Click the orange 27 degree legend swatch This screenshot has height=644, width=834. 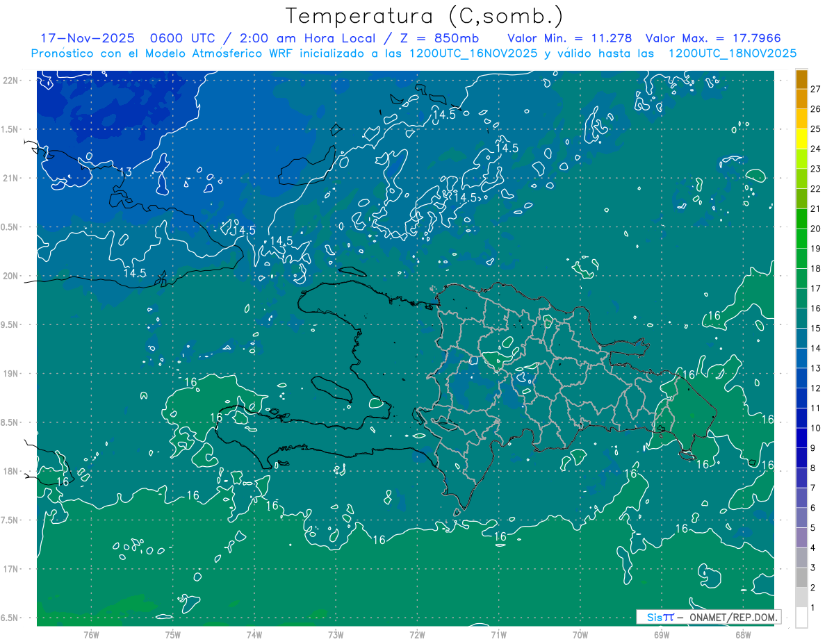801,79
